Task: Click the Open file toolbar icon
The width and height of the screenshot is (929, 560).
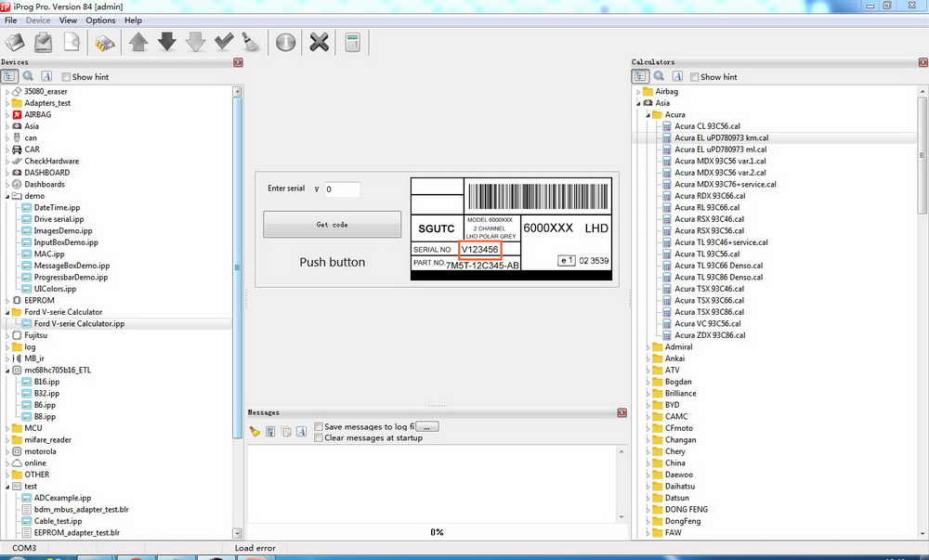Action: (15, 43)
